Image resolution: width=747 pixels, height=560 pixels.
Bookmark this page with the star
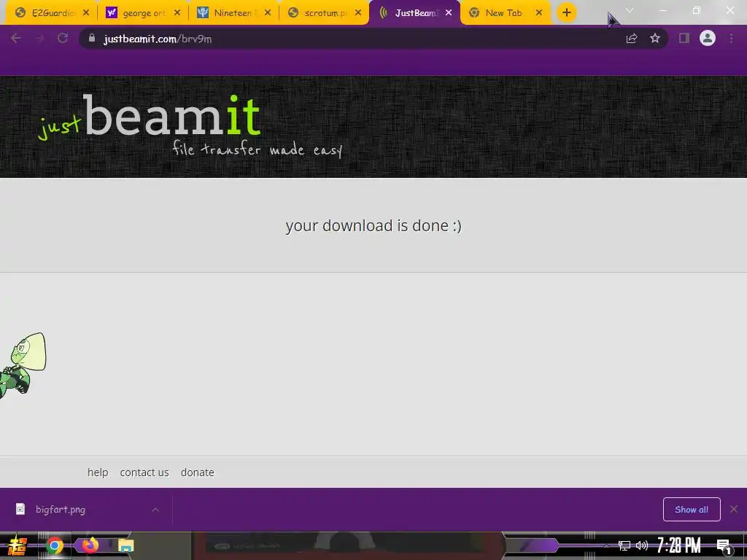[655, 39]
